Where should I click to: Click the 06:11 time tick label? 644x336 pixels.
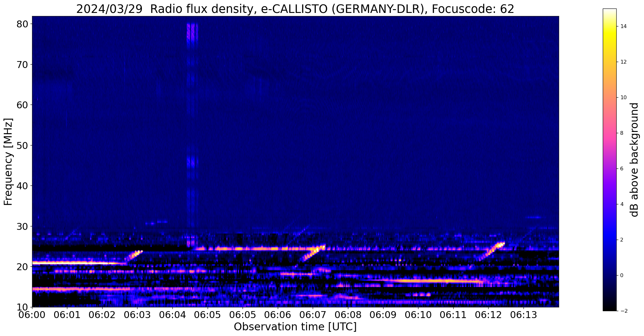453,315
